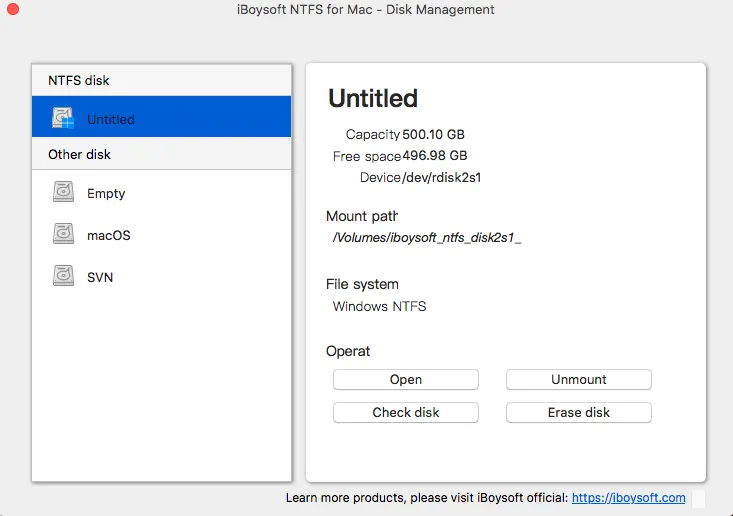The image size is (733, 516).
Task: Pick the SVN volume label
Action: point(100,277)
